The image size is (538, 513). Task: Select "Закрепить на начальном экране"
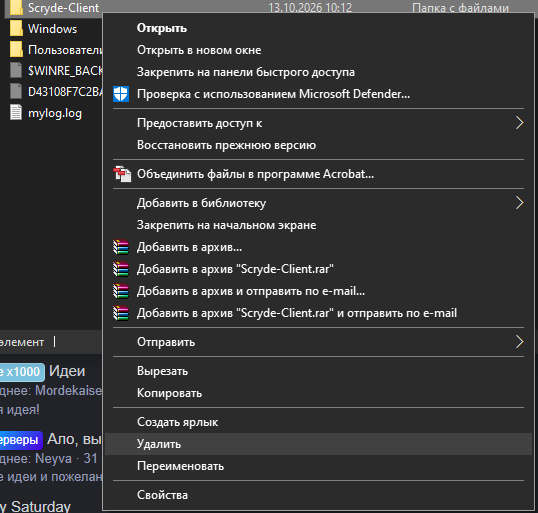[x=318, y=225]
